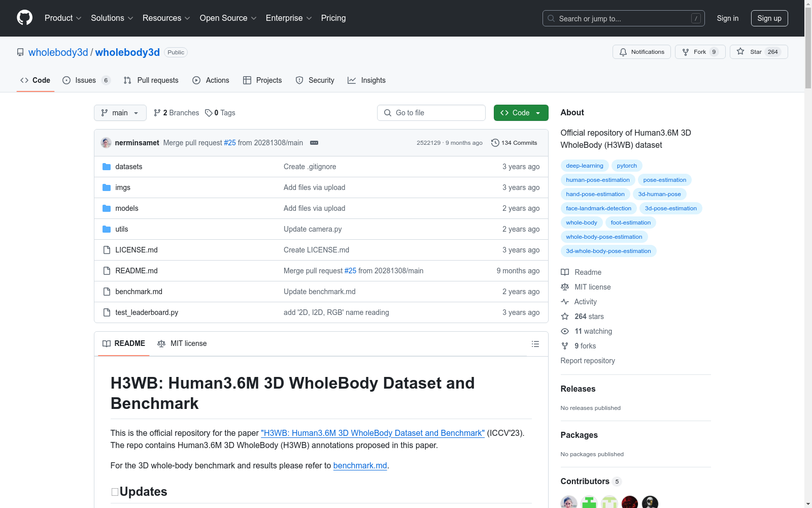Click the imgs folder icon

point(107,187)
